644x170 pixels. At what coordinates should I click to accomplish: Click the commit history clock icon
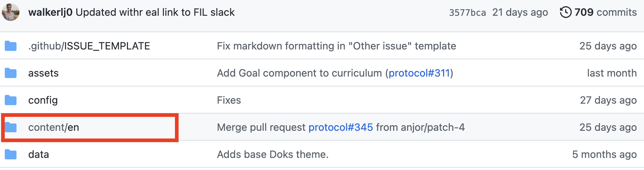[566, 12]
